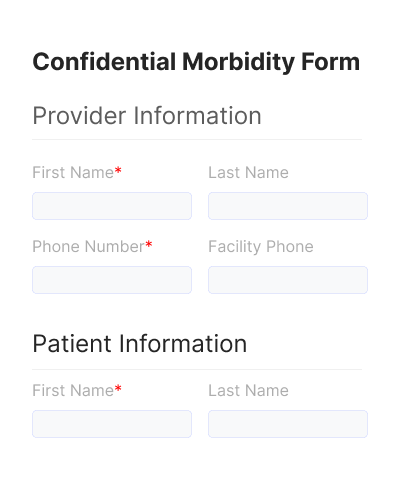The height and width of the screenshot is (480, 400).
Task: Click the red asterisk beside patient First Name
Action: pyautogui.click(x=118, y=388)
